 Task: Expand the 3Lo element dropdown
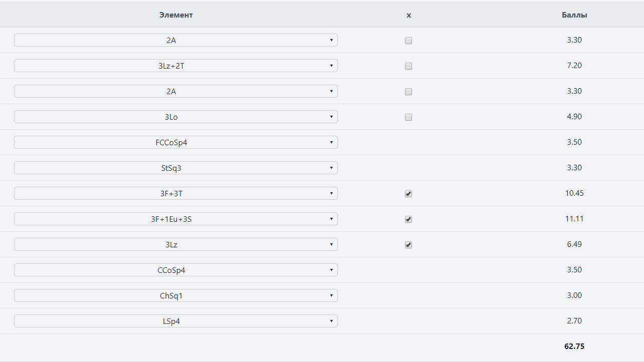[175, 117]
